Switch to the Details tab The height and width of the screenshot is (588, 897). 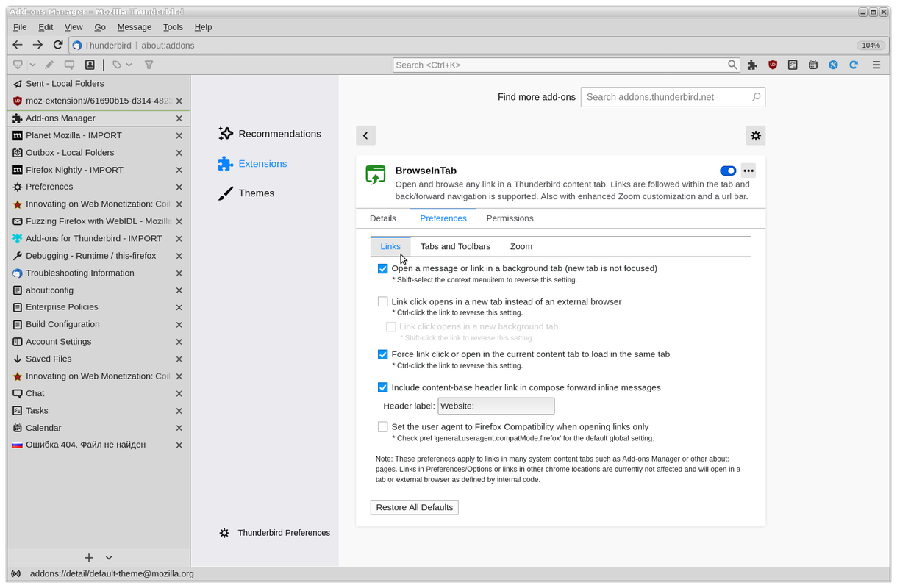point(383,218)
